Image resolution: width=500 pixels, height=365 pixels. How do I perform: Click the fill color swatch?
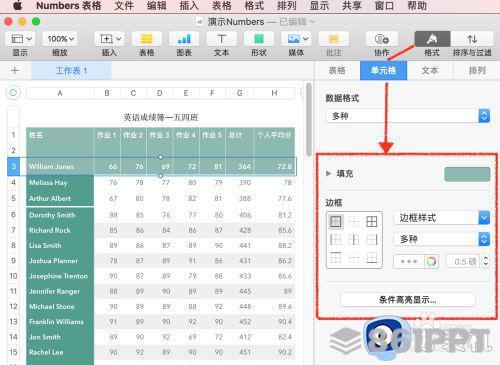(x=467, y=174)
